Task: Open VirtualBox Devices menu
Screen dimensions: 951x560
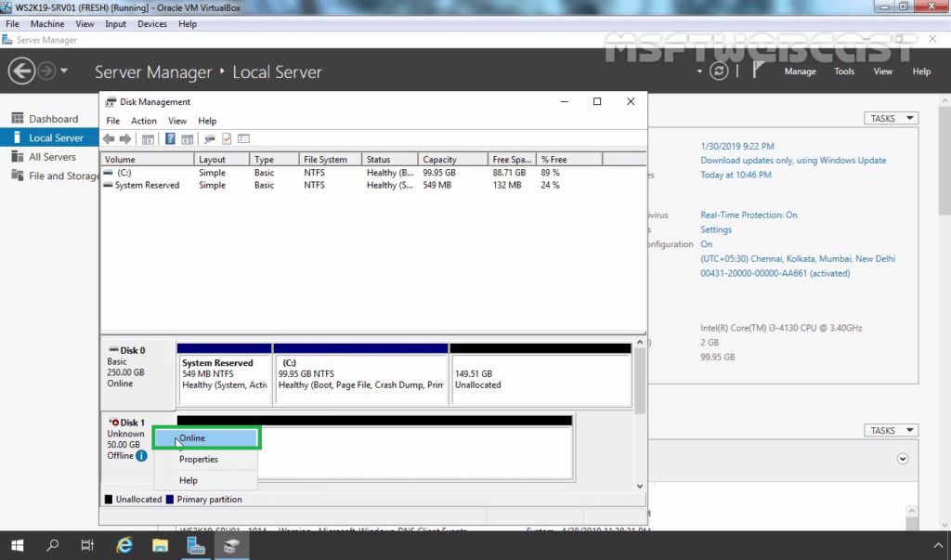Action: point(152,23)
